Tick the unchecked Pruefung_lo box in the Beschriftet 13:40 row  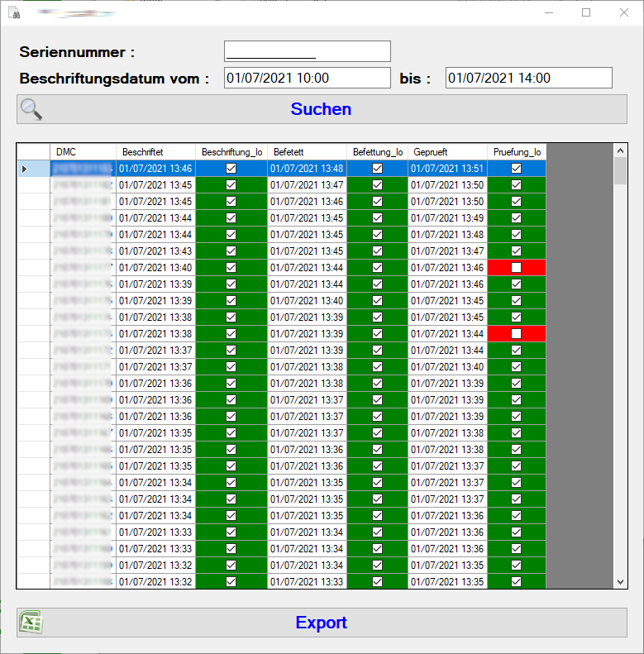coord(516,268)
